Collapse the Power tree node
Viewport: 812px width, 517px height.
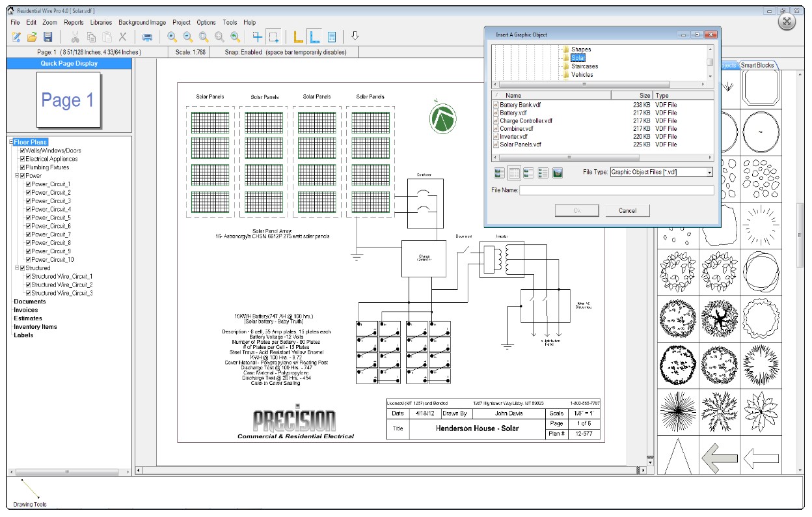coord(17,176)
